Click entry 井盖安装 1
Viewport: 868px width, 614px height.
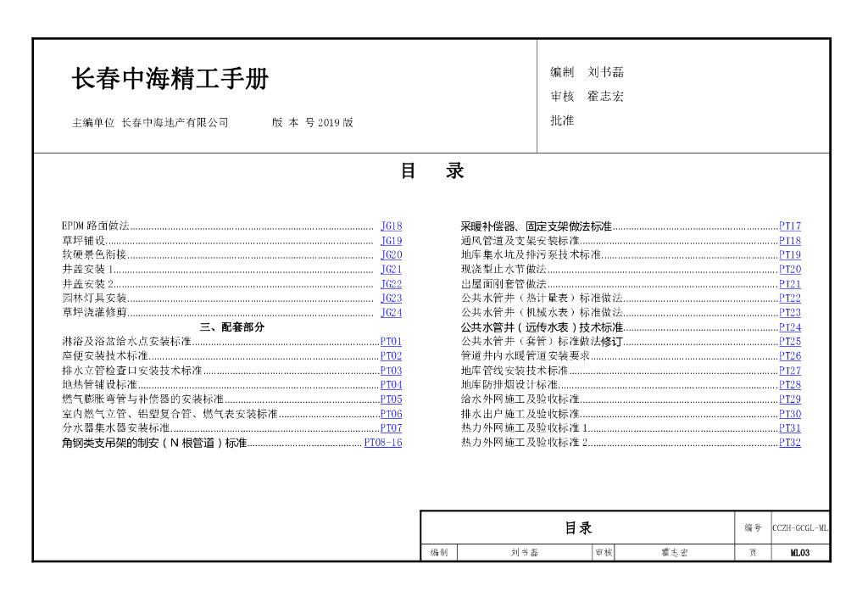[x=87, y=269]
